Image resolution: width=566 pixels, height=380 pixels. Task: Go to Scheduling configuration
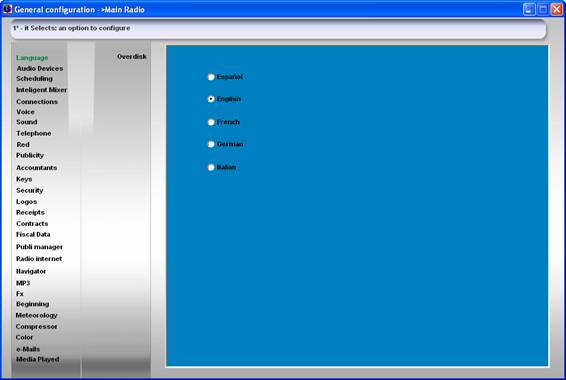(x=34, y=78)
